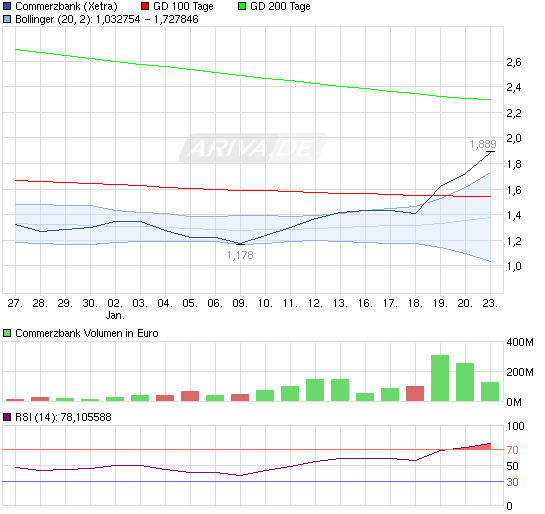Click the 2,4 price axis label
The image size is (545, 514).
[x=514, y=87]
